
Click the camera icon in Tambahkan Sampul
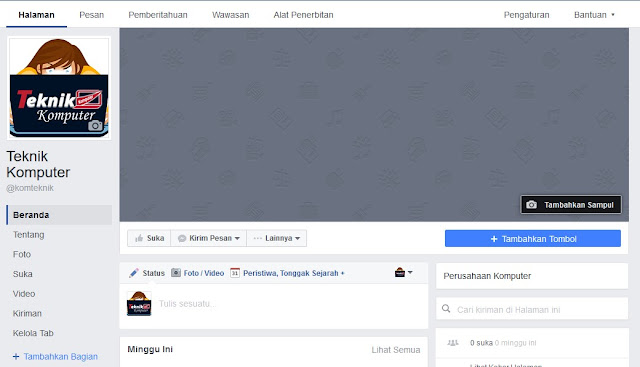tap(531, 205)
